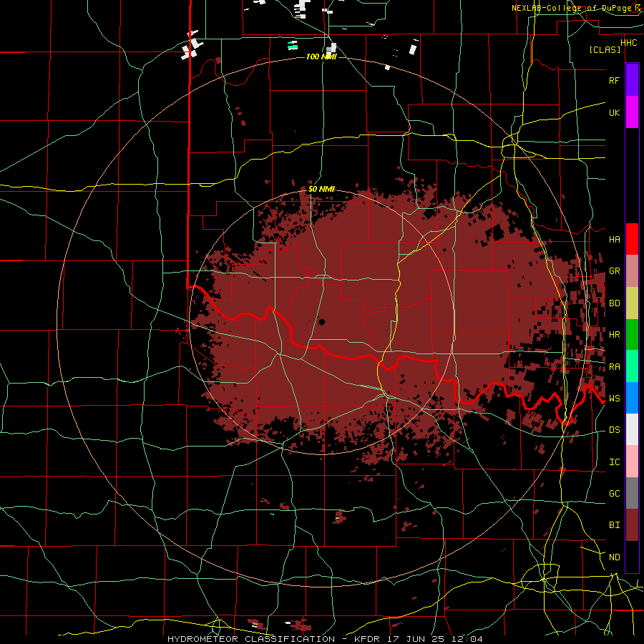
Task: Click the black radar site dot at map center
Action: (x=321, y=322)
